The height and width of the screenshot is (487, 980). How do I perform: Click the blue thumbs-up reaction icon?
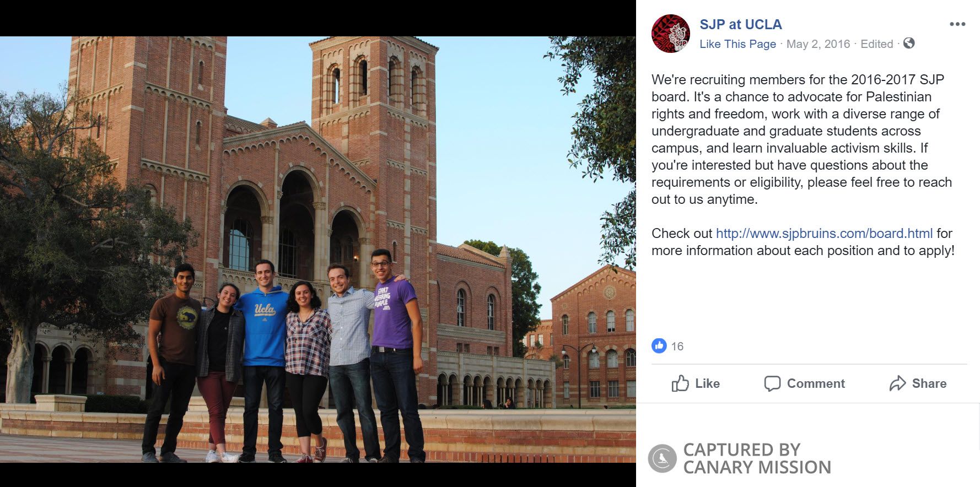tap(659, 346)
